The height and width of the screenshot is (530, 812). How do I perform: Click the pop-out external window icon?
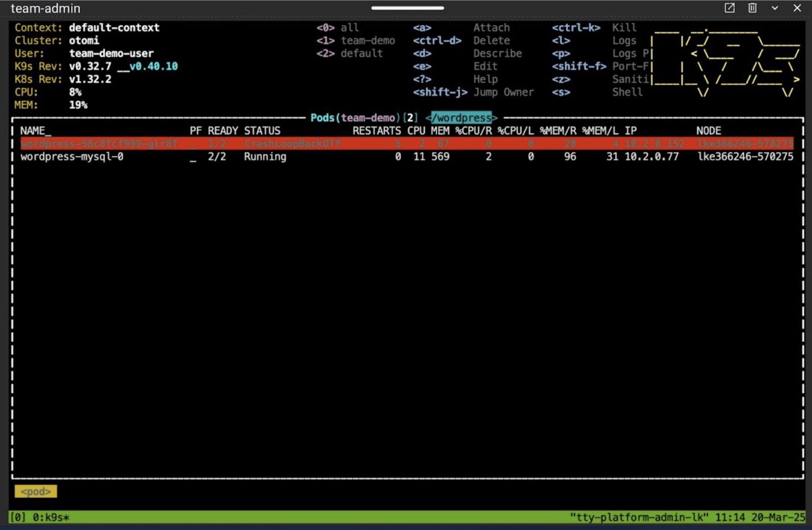tap(729, 8)
